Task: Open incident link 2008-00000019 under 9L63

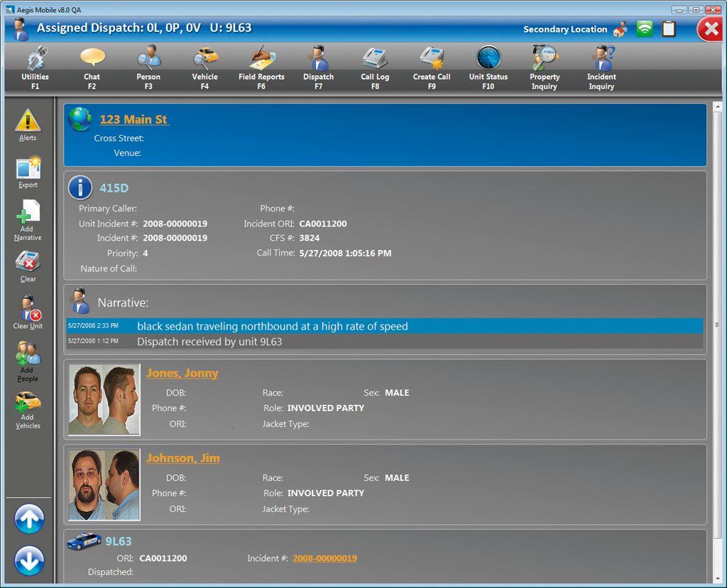Action: click(x=324, y=558)
